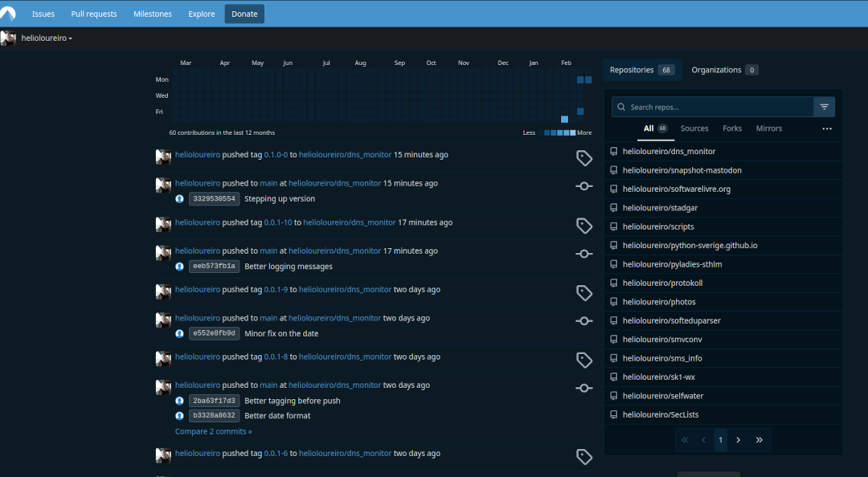The width and height of the screenshot is (868, 477).
Task: Click commit icon beside 'Stepping up version' push
Action: tap(584, 186)
